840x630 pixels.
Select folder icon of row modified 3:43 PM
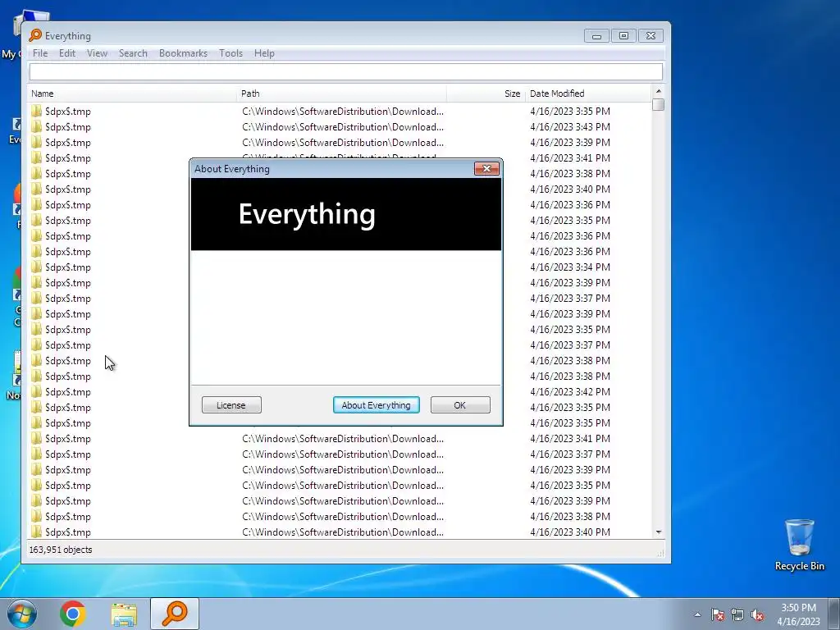tap(36, 127)
